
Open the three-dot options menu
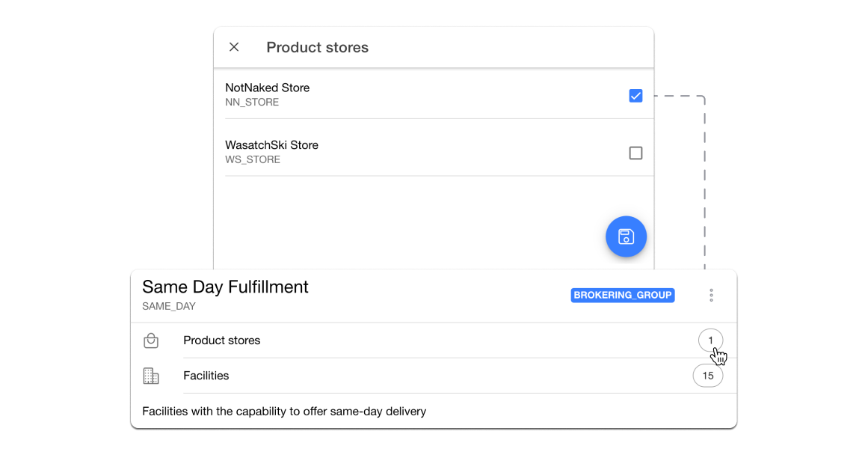pyautogui.click(x=711, y=296)
